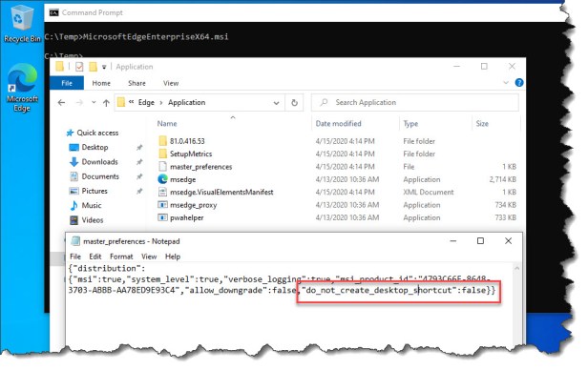
Task: Click the Command Prompt title bar icon
Action: (x=54, y=12)
